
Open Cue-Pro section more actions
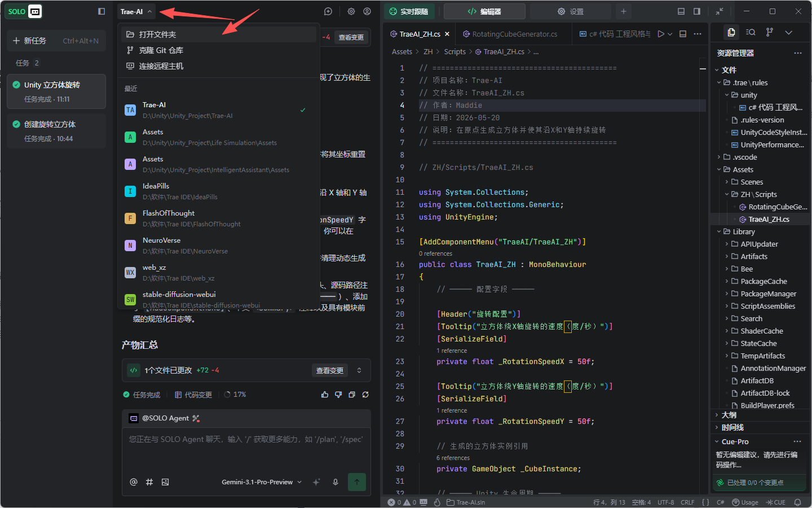click(797, 441)
